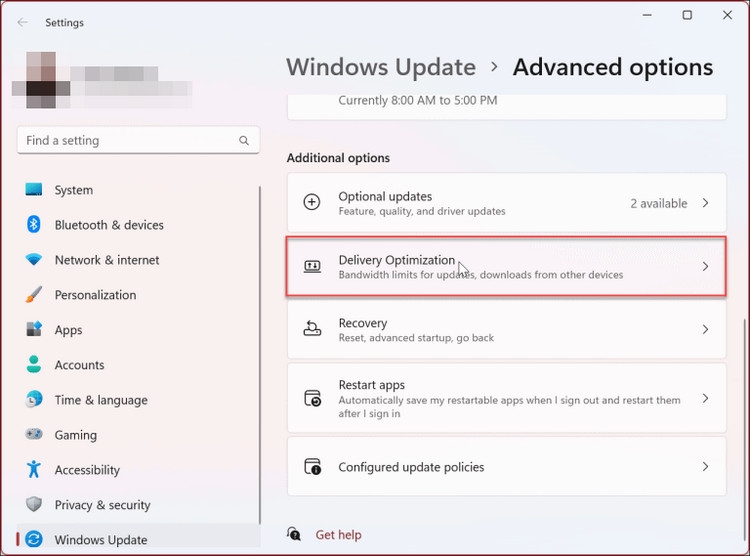Image resolution: width=750 pixels, height=556 pixels.
Task: Open Network & internet settings
Action: [138, 260]
